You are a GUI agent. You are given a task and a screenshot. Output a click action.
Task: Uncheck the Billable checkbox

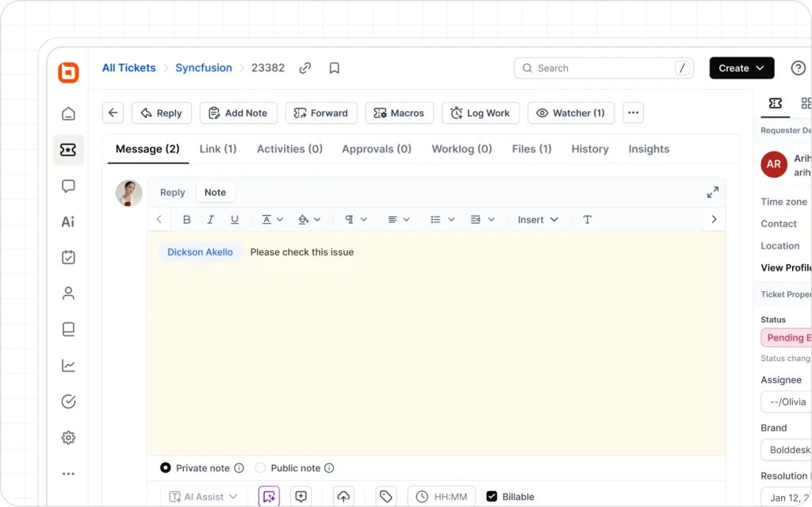[492, 497]
